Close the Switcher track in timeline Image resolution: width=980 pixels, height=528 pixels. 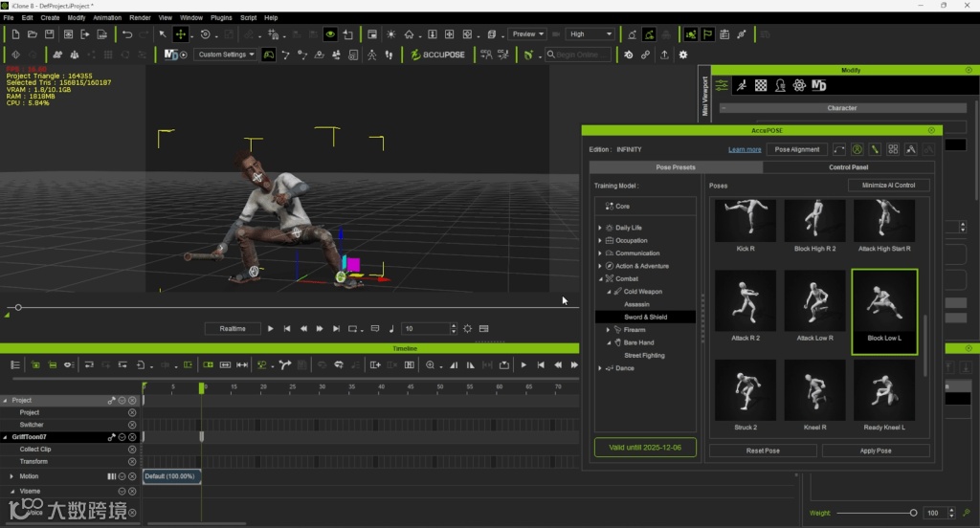click(x=132, y=425)
